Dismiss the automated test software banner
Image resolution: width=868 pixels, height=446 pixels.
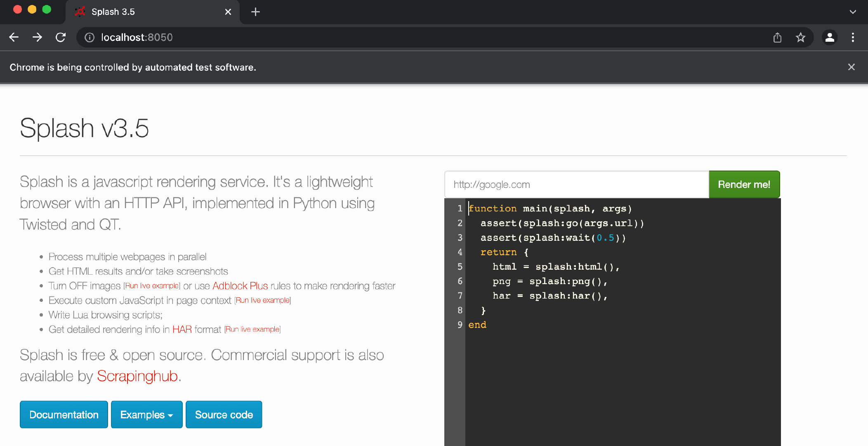pos(851,67)
